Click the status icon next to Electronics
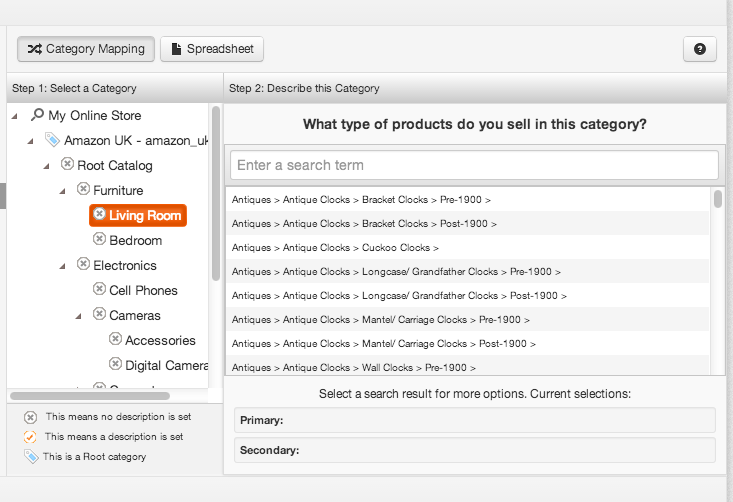Image resolution: width=733 pixels, height=502 pixels. point(83,264)
